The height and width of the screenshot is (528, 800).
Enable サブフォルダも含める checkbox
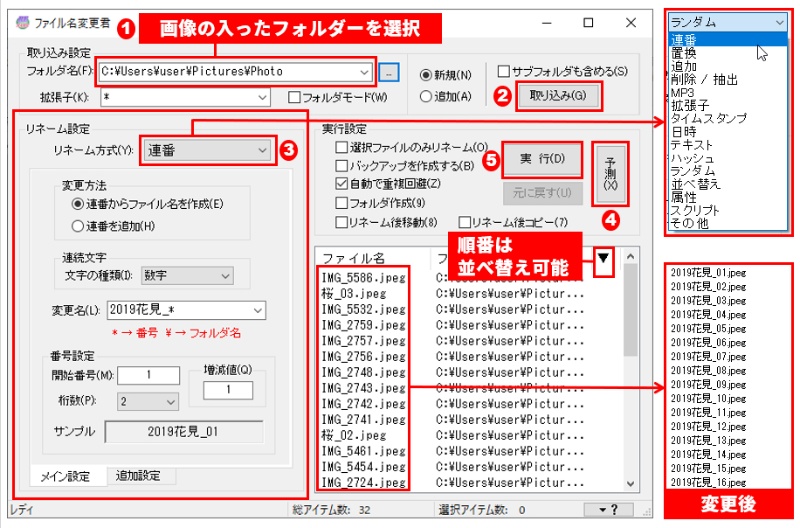point(503,72)
